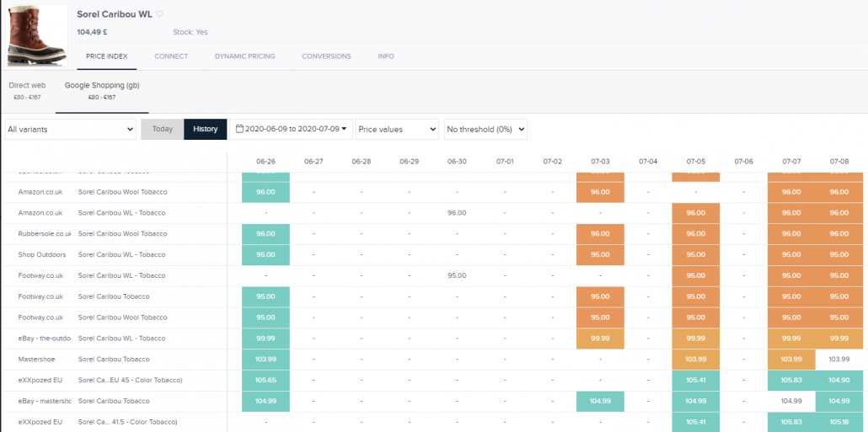Click the 06-26 price 105.65 for eXXpozed EU

265,380
